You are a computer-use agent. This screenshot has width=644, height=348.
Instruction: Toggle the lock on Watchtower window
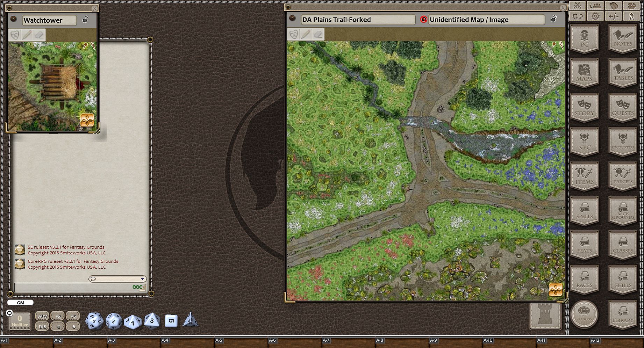tap(85, 20)
